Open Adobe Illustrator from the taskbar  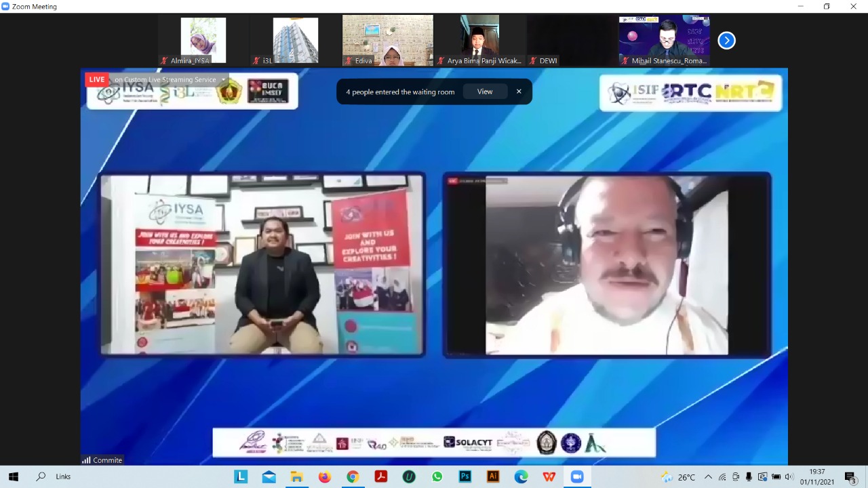(x=493, y=476)
